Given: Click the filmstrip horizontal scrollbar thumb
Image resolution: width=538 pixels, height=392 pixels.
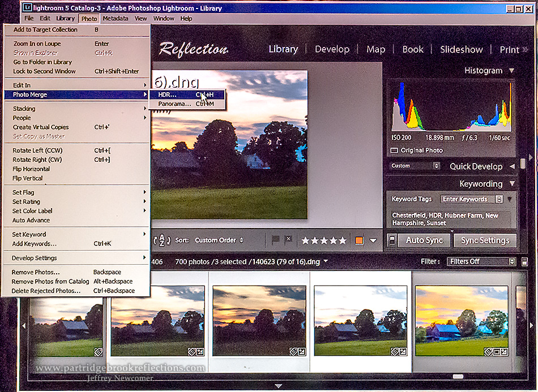Looking at the screenshot, I should click(458, 376).
